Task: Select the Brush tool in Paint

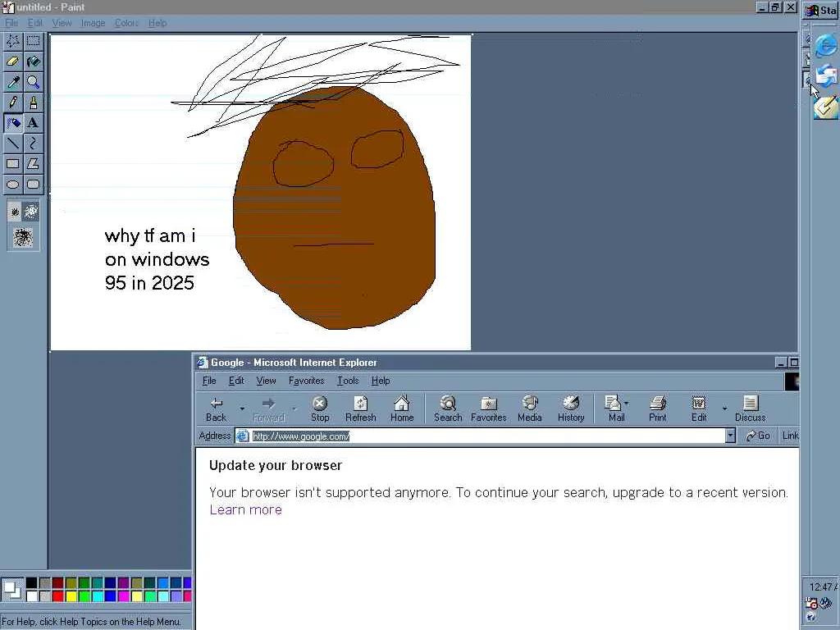Action: pos(33,103)
